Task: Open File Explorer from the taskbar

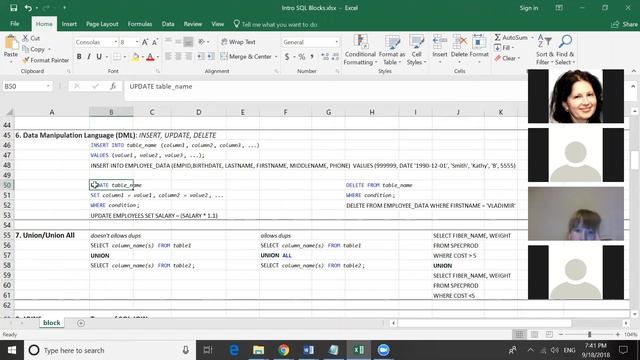Action: click(258, 350)
